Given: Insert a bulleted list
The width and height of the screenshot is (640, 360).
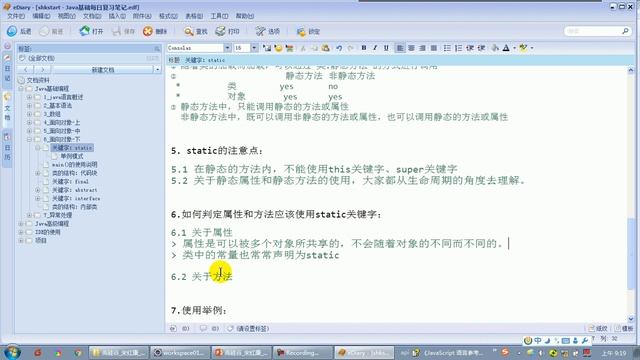Looking at the screenshot, I should tap(447, 48).
